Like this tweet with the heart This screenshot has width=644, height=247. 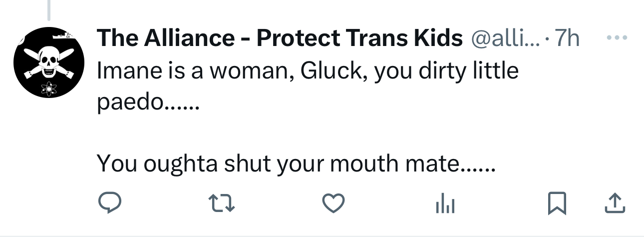click(333, 203)
